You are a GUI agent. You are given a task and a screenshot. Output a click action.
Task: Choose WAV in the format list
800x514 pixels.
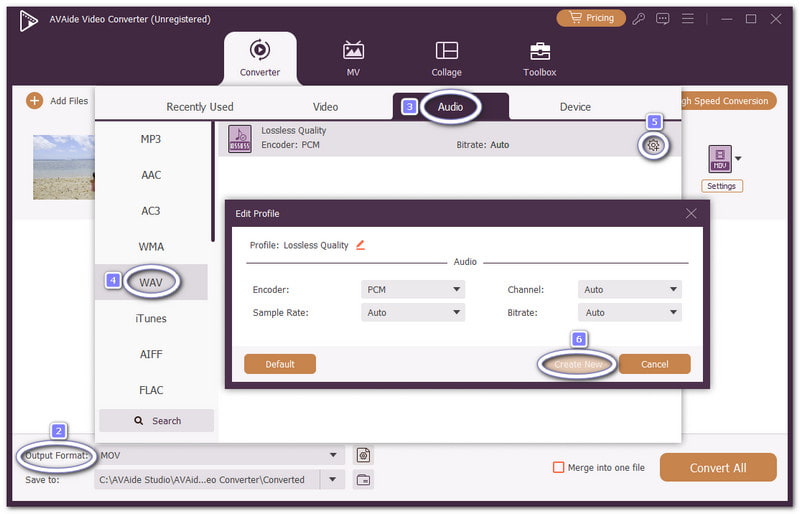[151, 282]
